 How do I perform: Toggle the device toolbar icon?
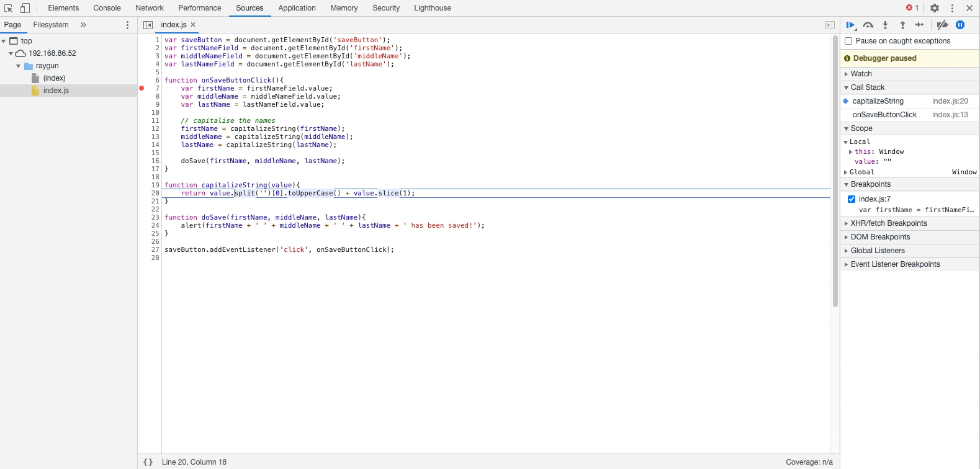pos(25,8)
